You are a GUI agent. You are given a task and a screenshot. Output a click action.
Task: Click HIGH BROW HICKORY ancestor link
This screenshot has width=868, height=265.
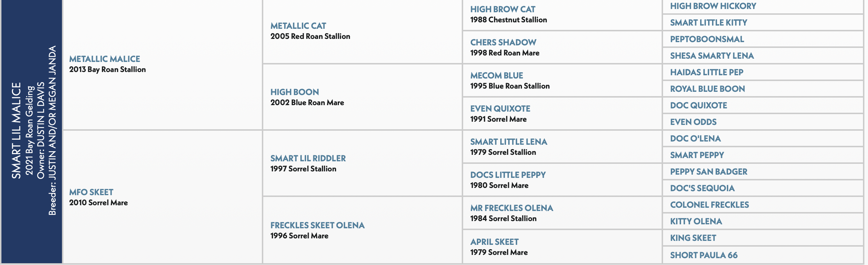pos(713,6)
